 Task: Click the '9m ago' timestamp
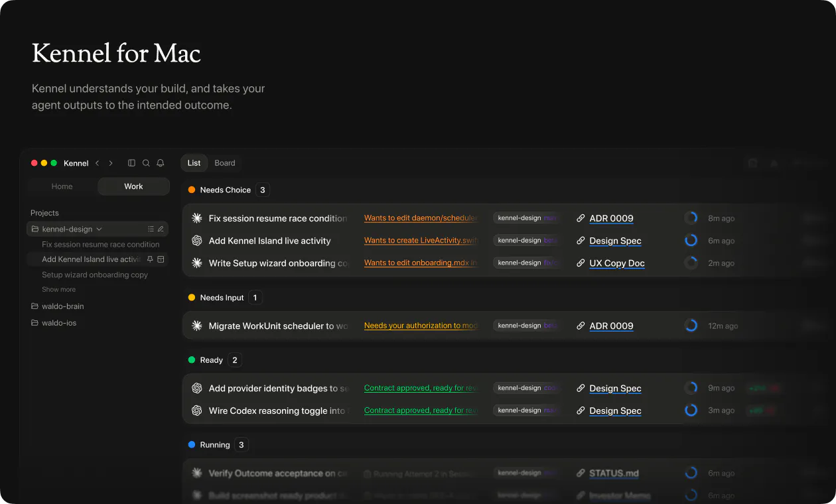click(x=721, y=389)
